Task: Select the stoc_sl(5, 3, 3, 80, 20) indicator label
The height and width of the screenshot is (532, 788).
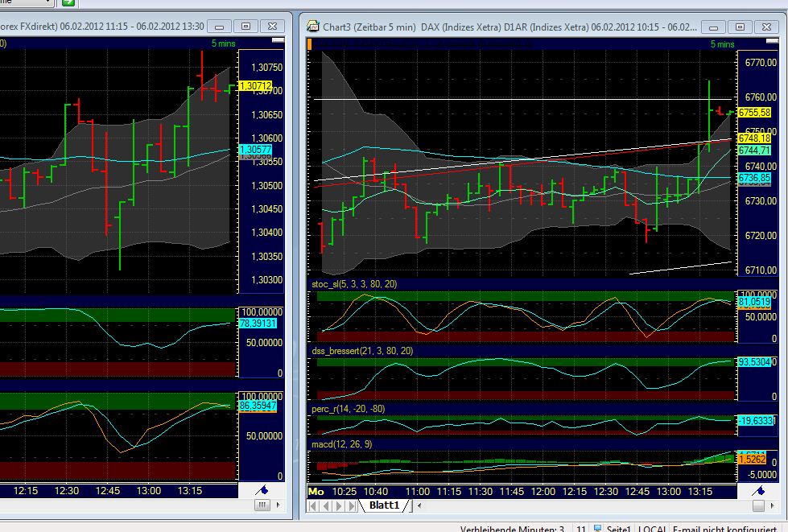Action: pyautogui.click(x=354, y=284)
